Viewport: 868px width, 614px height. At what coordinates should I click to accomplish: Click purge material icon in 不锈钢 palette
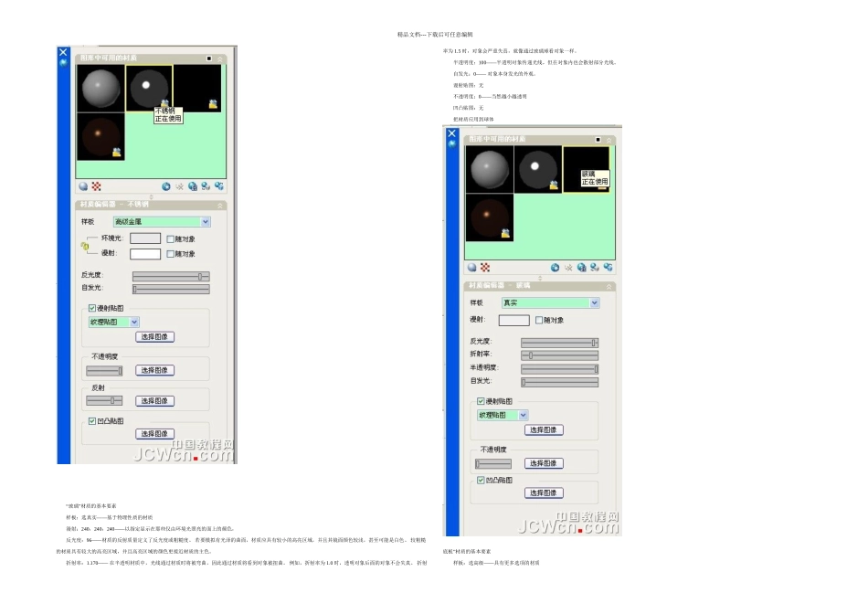click(x=179, y=186)
